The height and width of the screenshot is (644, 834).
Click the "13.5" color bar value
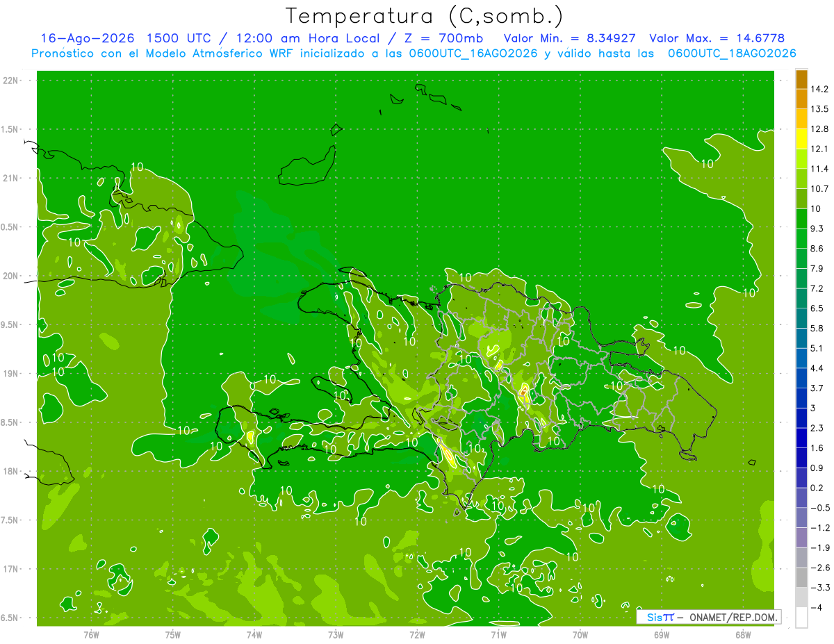819,109
